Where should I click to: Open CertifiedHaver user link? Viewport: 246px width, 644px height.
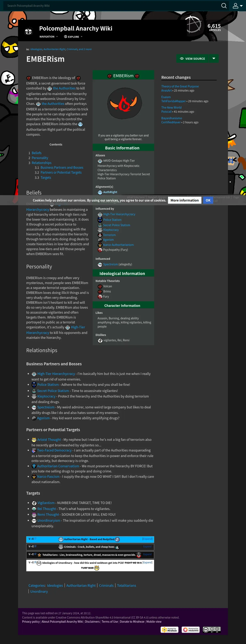[x=171, y=122]
